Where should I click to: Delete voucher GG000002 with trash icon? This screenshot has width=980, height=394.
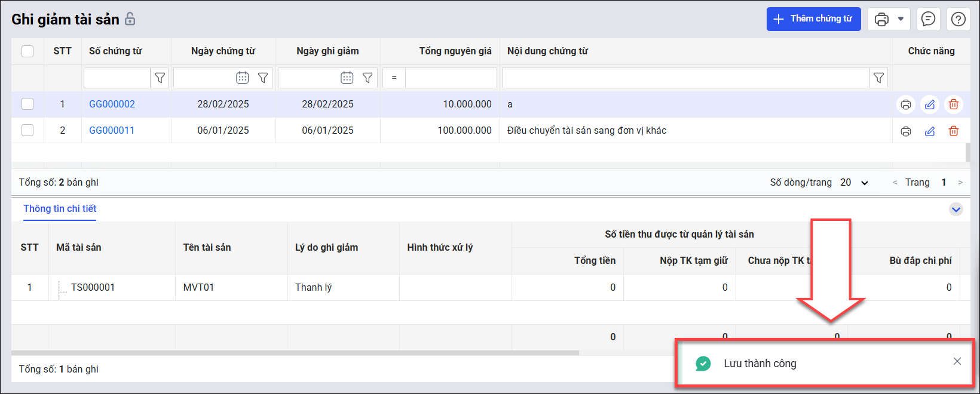(954, 104)
